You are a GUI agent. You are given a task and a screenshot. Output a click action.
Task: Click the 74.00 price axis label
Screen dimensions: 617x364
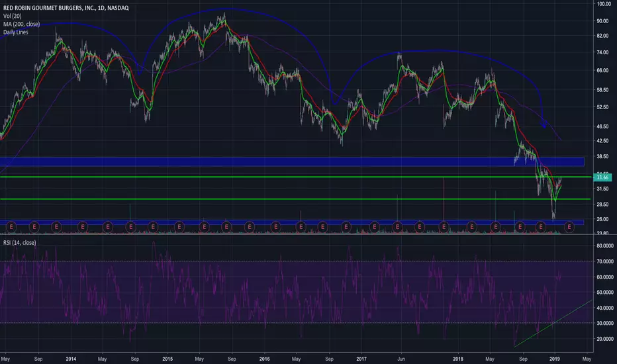(x=602, y=52)
